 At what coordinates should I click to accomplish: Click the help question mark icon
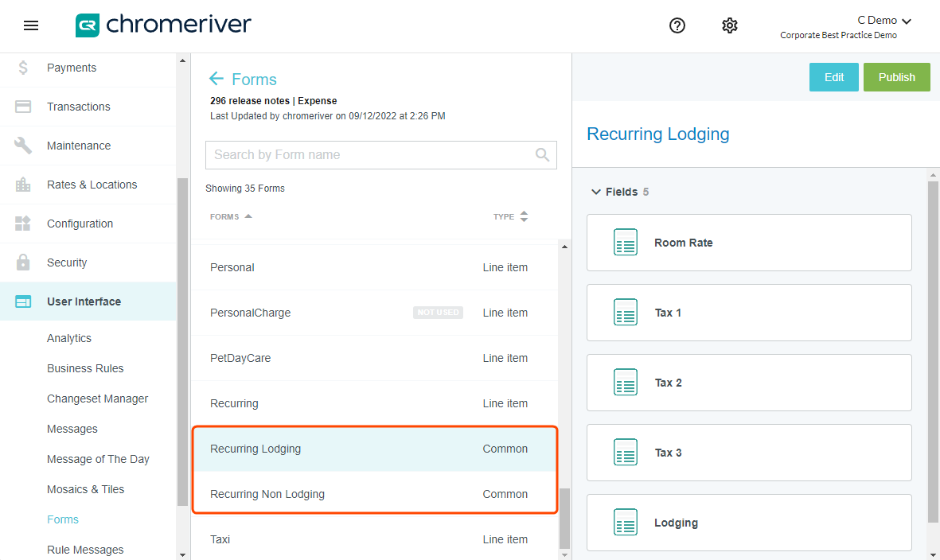[x=677, y=25]
